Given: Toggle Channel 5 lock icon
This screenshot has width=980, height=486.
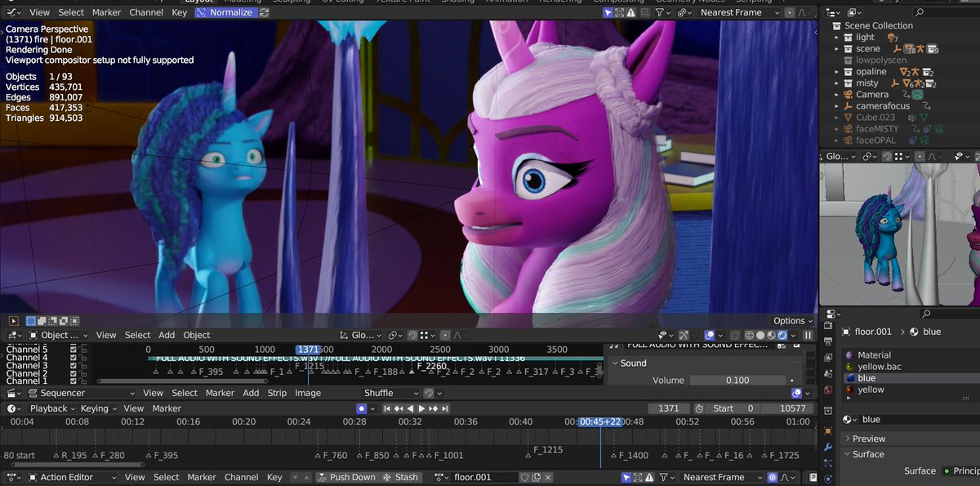Looking at the screenshot, I should pos(82,350).
